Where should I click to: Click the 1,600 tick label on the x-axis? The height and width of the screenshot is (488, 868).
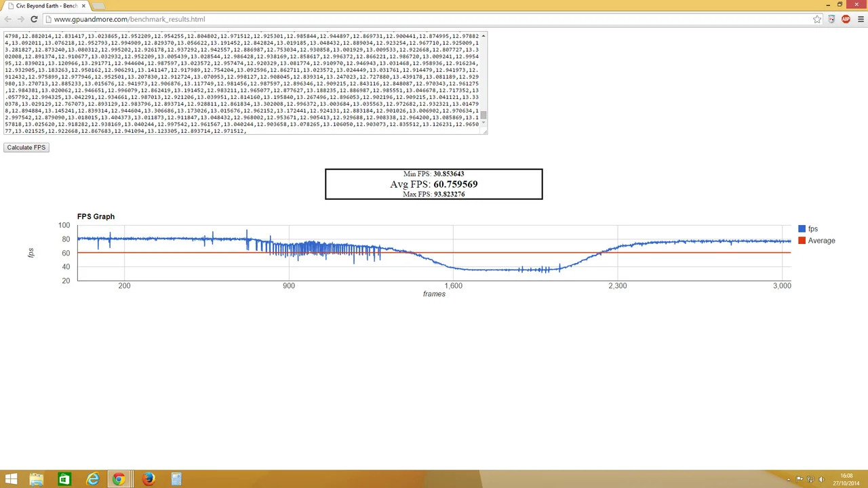pos(453,286)
